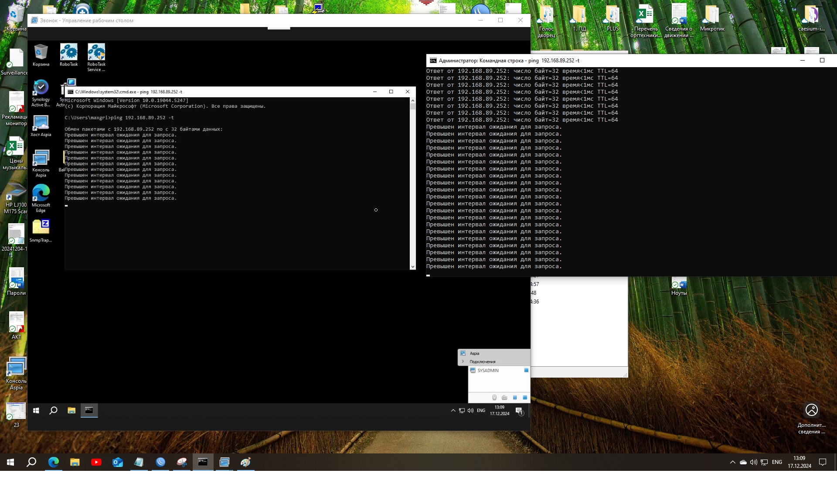Open Консоль Aspia icon on remote desktop
837x504 pixels.
[41, 163]
